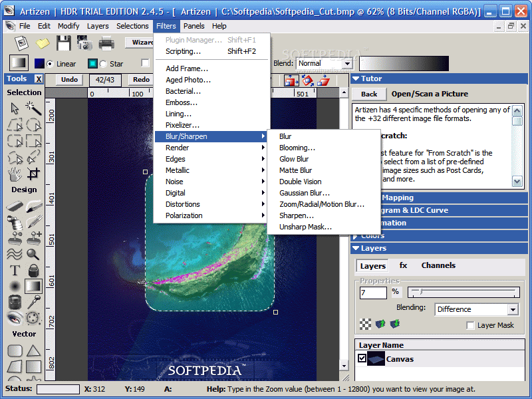Switch to the Channels tab
This screenshot has height=399, width=532.
pos(438,265)
